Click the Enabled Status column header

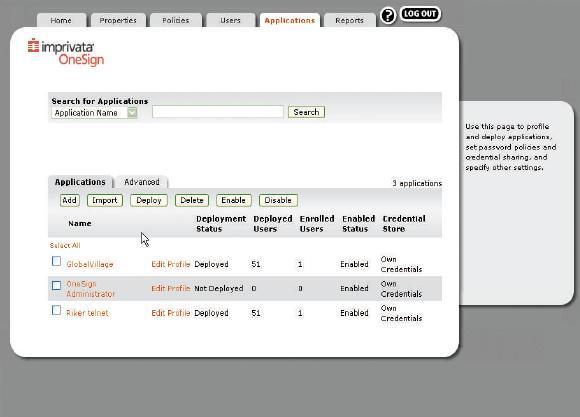358,224
